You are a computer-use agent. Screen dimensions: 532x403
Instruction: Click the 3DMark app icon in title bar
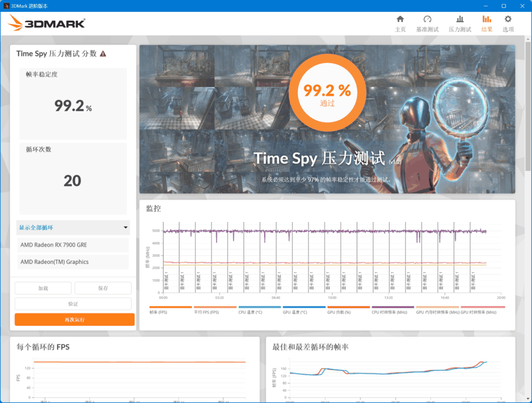tap(5, 6)
